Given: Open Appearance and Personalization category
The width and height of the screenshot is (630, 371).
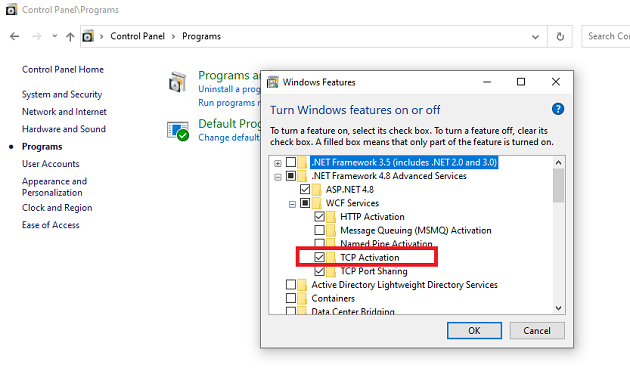Looking at the screenshot, I should [x=54, y=187].
